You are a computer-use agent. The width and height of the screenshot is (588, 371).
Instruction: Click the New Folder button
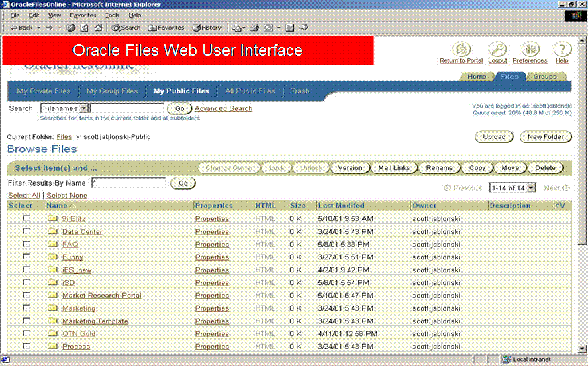[x=546, y=137]
